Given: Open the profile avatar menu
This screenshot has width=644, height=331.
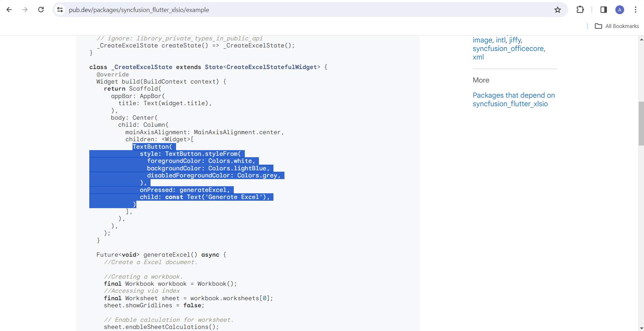Looking at the screenshot, I should click(x=620, y=10).
